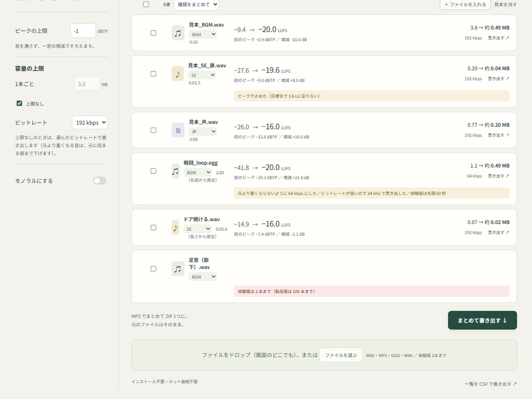The width and height of the screenshot is (532, 399).
Task: Click the 64 kbps note under 戦闘_loop.ogg
Action: (371, 193)
